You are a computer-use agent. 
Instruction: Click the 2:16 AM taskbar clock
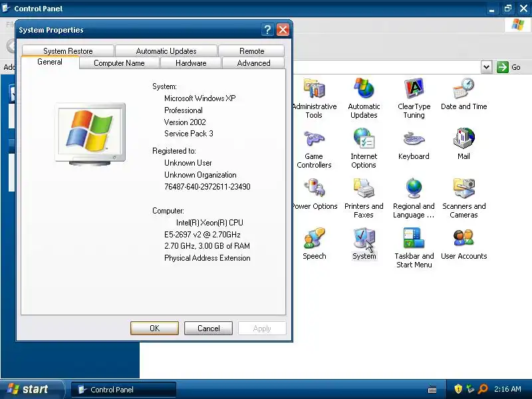click(x=507, y=389)
